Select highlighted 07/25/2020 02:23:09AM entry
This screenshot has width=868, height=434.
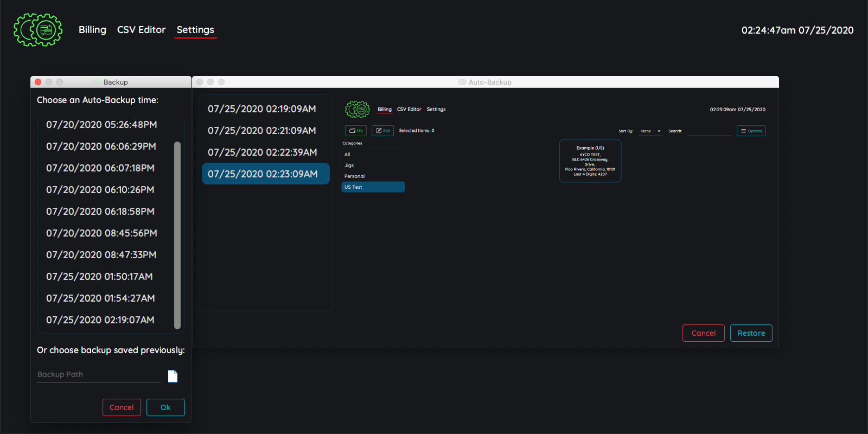coord(263,174)
